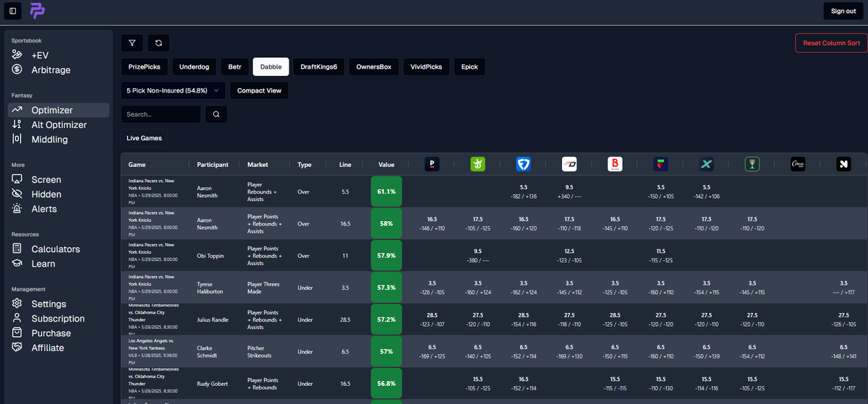Open the Hidden page link
868x404 pixels.
[46, 194]
